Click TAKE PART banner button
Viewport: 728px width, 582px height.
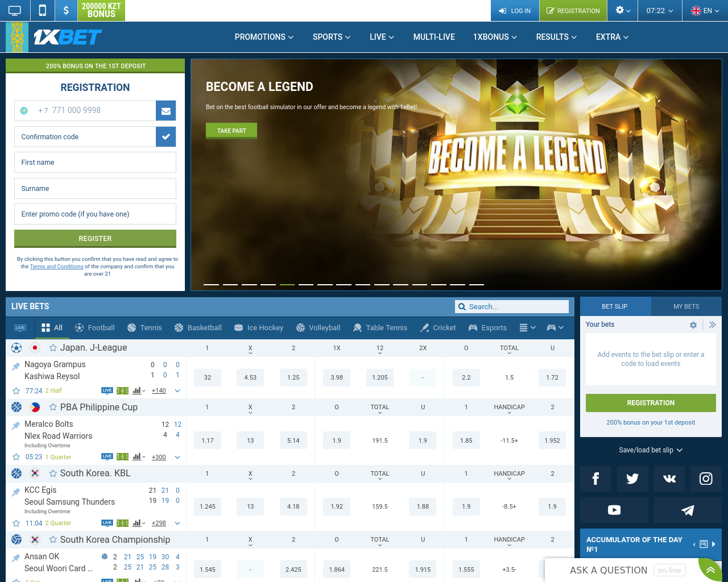point(231,131)
